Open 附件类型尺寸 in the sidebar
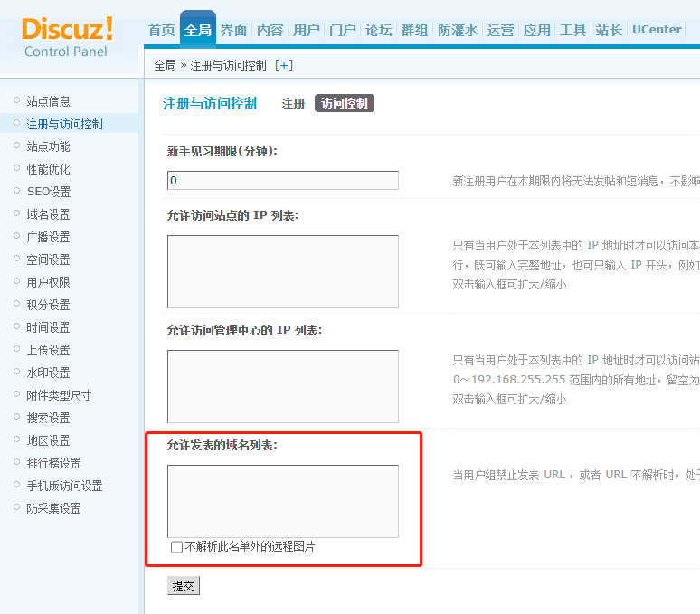This screenshot has height=614, width=700. (x=59, y=395)
